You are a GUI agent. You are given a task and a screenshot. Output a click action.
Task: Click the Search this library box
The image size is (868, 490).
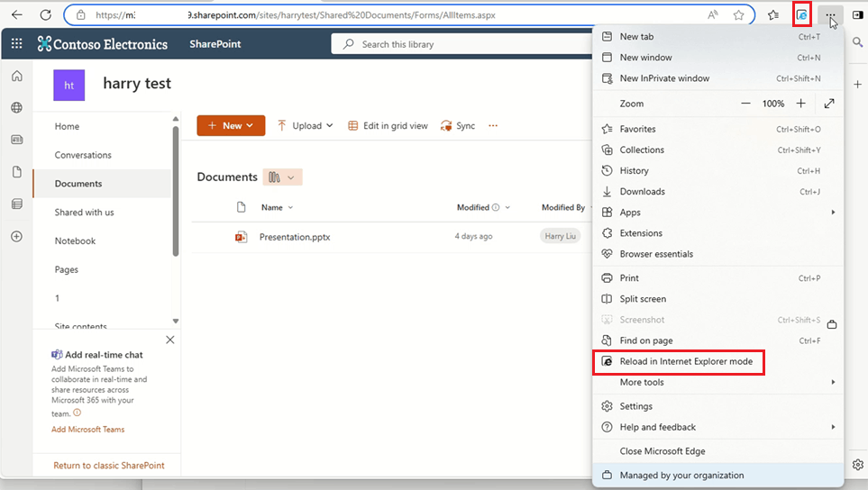[461, 44]
